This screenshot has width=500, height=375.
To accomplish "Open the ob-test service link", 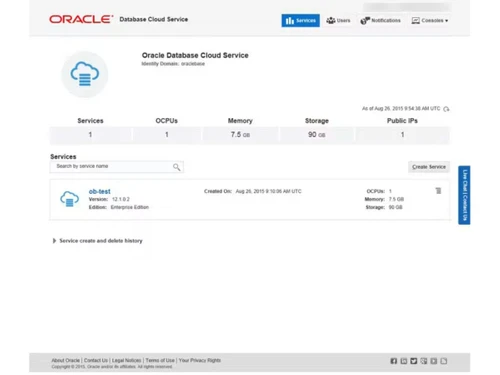I will pos(99,191).
